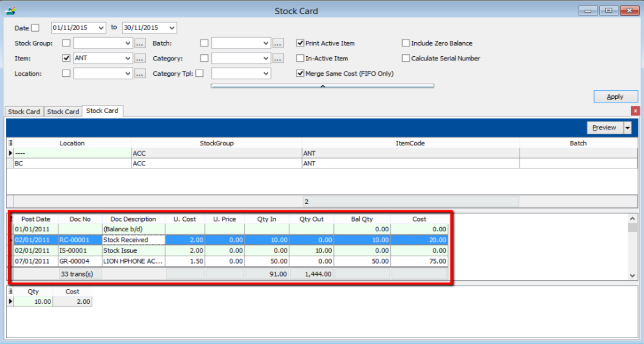Expand the Item ANT dropdown
The image size is (644, 344).
pos(127,58)
